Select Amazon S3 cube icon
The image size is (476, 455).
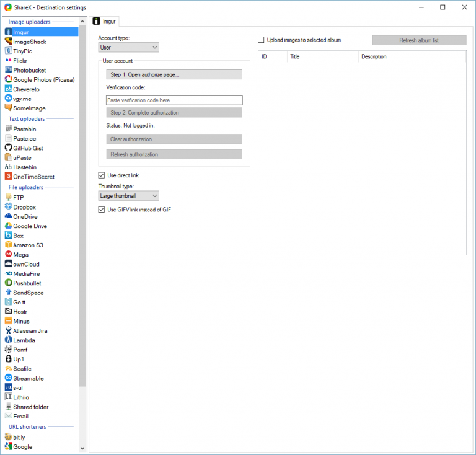9,245
